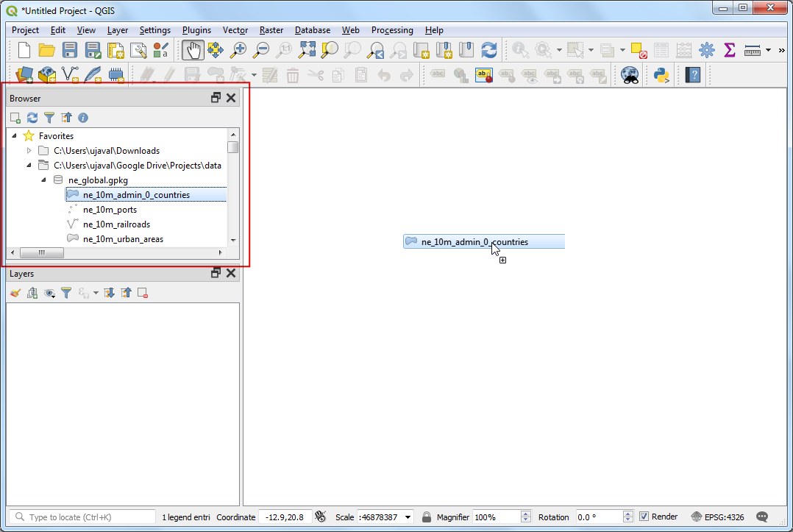Open the Field Calculator abacus icon

[x=684, y=50]
